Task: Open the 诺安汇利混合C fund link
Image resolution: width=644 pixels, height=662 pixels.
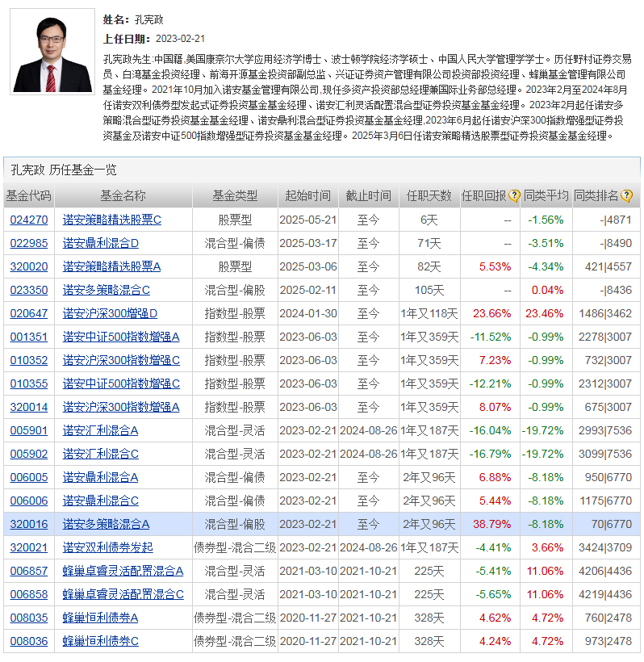Action: tap(100, 455)
